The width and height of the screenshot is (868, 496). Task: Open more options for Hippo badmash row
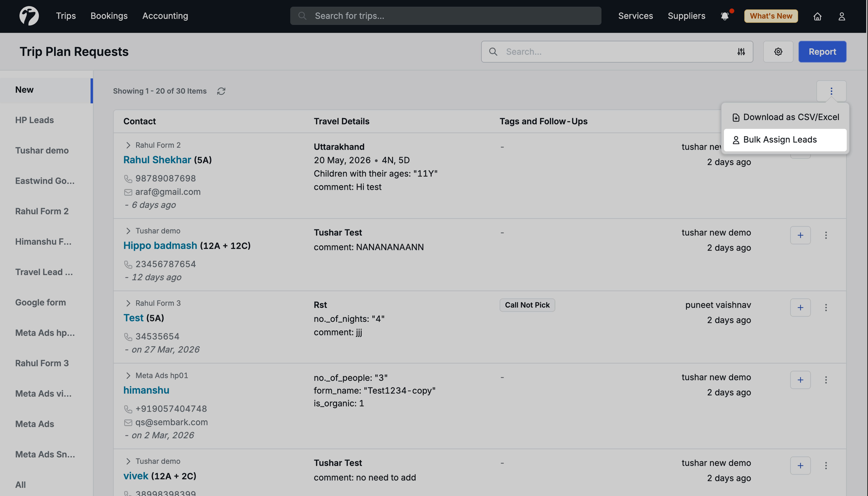pyautogui.click(x=826, y=235)
